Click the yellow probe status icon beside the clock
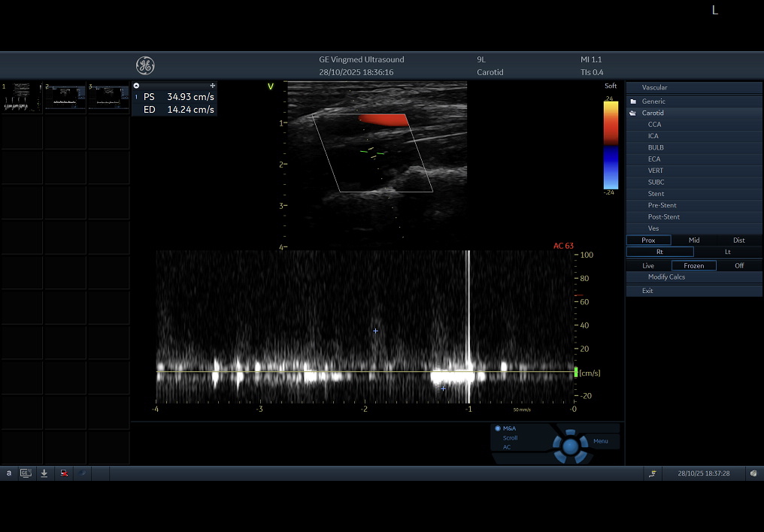This screenshot has width=764, height=532. click(x=653, y=473)
